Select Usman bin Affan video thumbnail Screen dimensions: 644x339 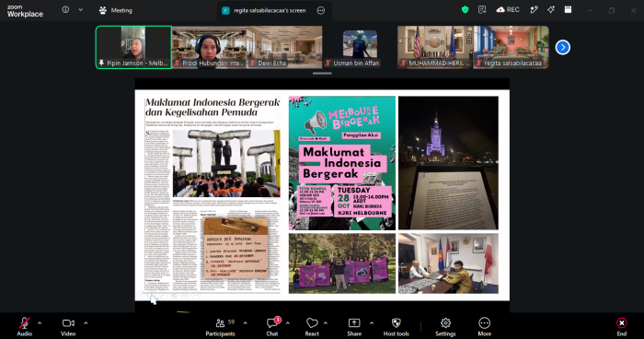point(360,47)
